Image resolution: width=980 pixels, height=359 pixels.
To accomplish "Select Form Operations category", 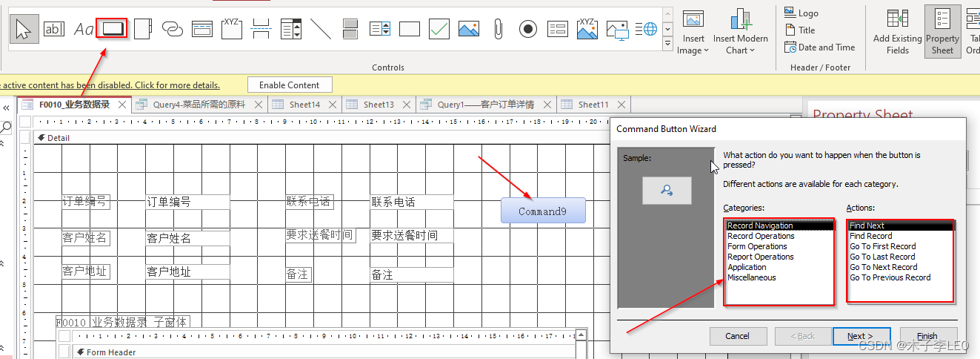I will click(779, 246).
